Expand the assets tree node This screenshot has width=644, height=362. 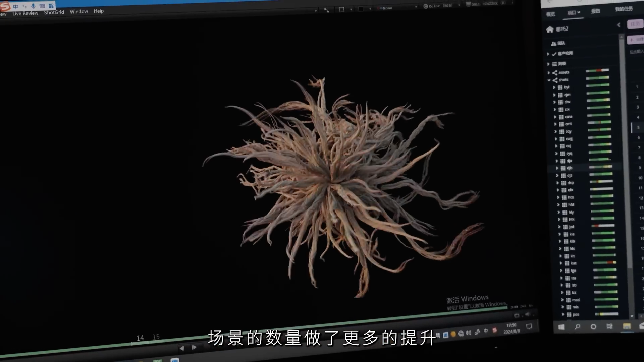tap(549, 72)
